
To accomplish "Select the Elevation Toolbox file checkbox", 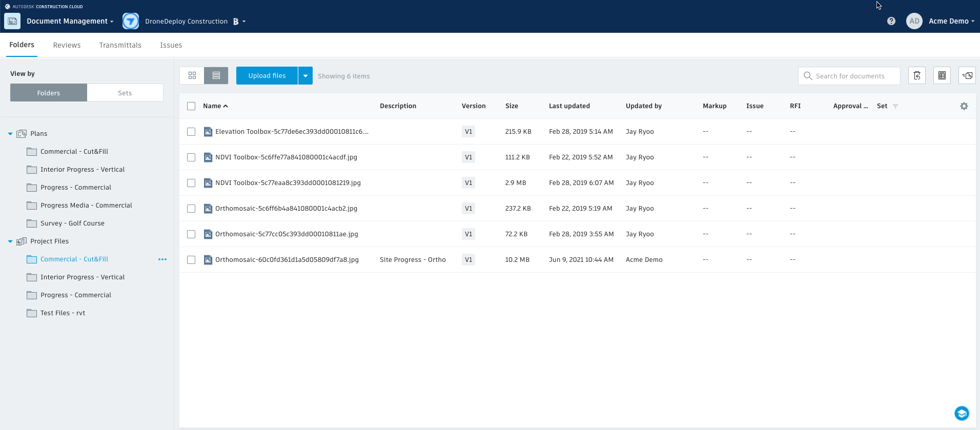I will click(x=191, y=132).
